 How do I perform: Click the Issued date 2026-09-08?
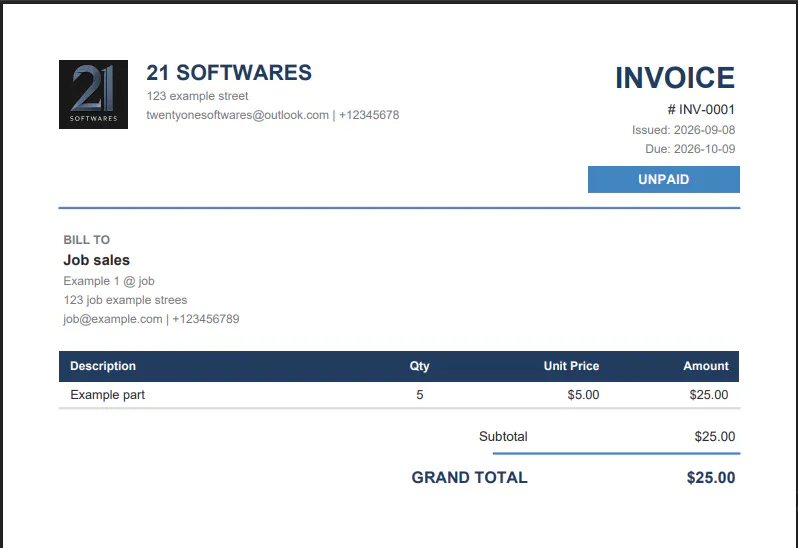(683, 130)
